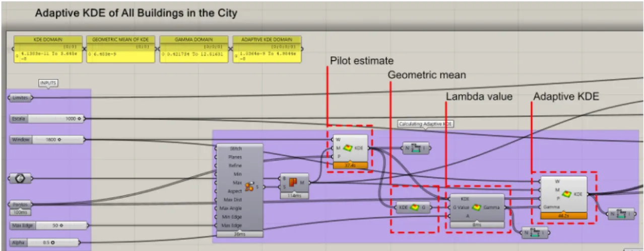Click the Alpha slider set to 0.5
The height and width of the screenshot is (251, 644).
tap(45, 242)
